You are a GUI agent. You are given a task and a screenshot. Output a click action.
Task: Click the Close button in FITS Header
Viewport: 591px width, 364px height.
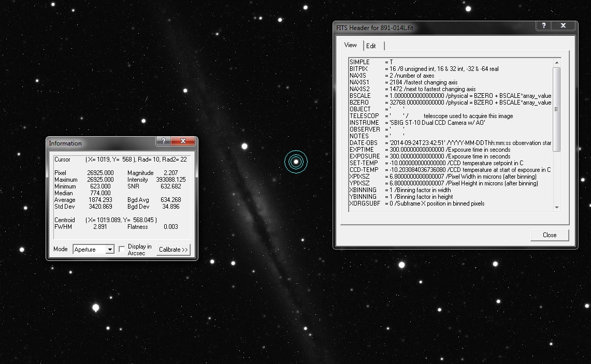click(550, 235)
